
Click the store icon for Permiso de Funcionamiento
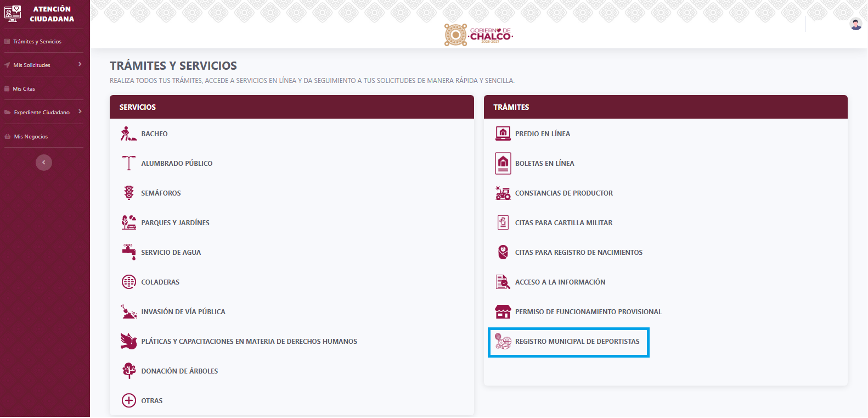click(x=503, y=311)
